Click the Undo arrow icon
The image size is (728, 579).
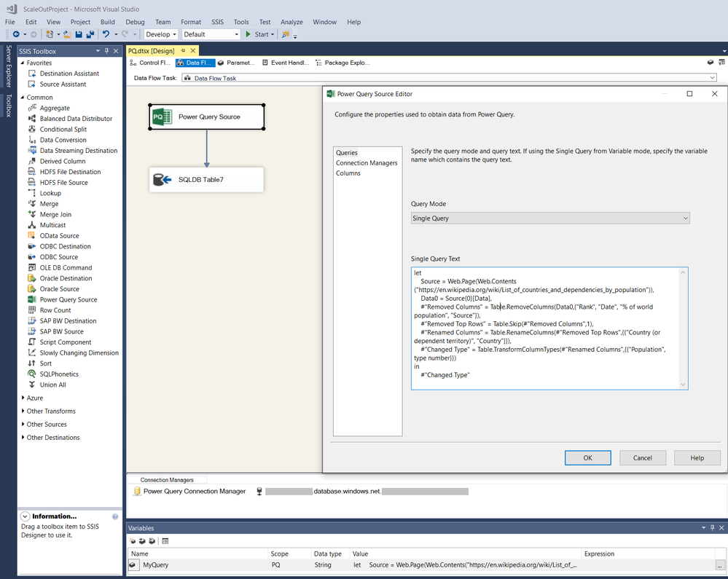(x=106, y=34)
